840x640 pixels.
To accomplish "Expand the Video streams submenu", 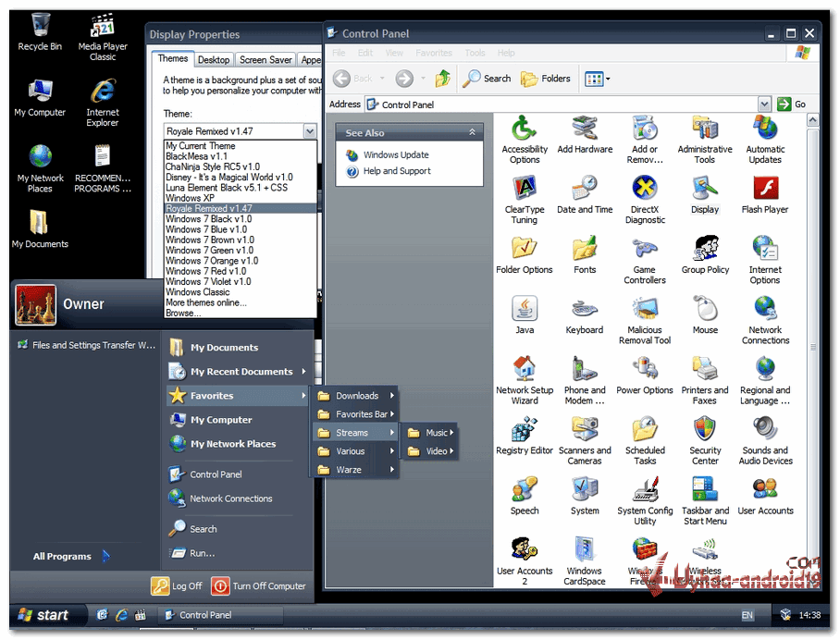I will (x=429, y=451).
